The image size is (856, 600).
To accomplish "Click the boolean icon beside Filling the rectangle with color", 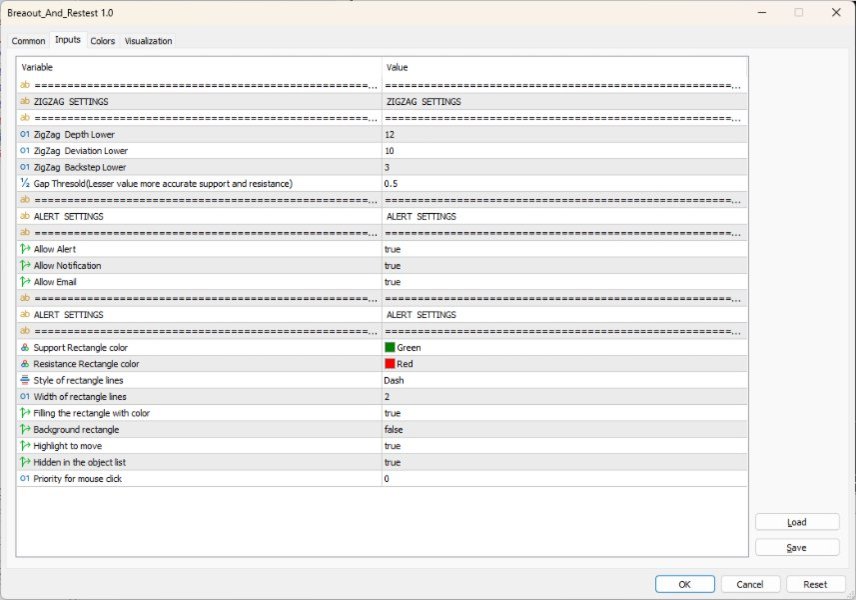I will (25, 413).
